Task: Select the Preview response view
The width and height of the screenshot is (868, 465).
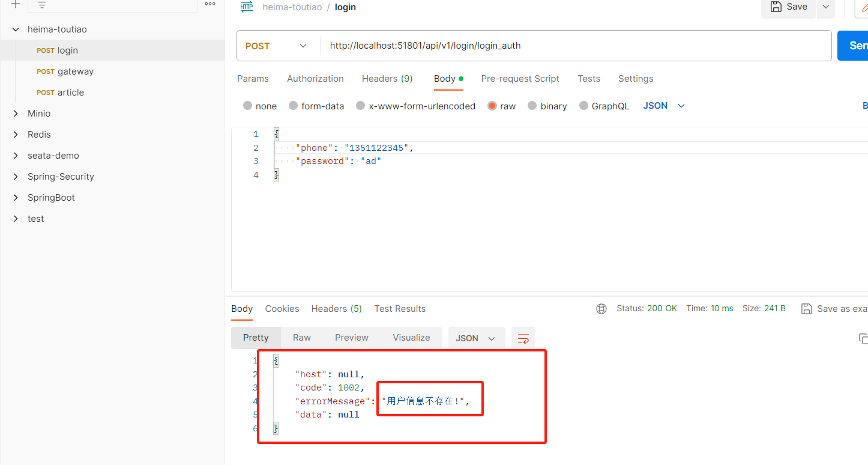Action: tap(352, 338)
